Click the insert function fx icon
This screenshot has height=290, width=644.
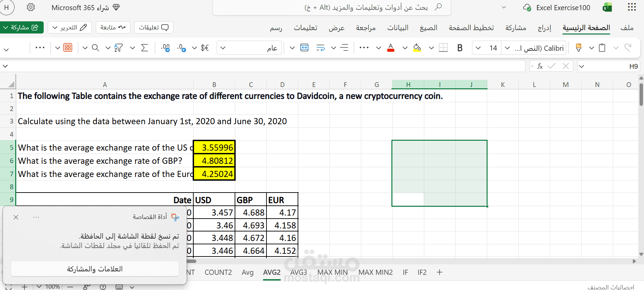pyautogui.click(x=540, y=66)
